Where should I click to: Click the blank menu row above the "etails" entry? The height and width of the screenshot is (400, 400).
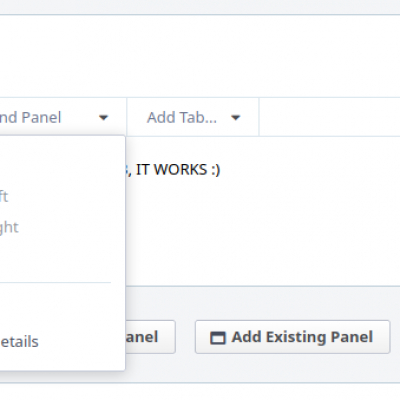click(55, 310)
